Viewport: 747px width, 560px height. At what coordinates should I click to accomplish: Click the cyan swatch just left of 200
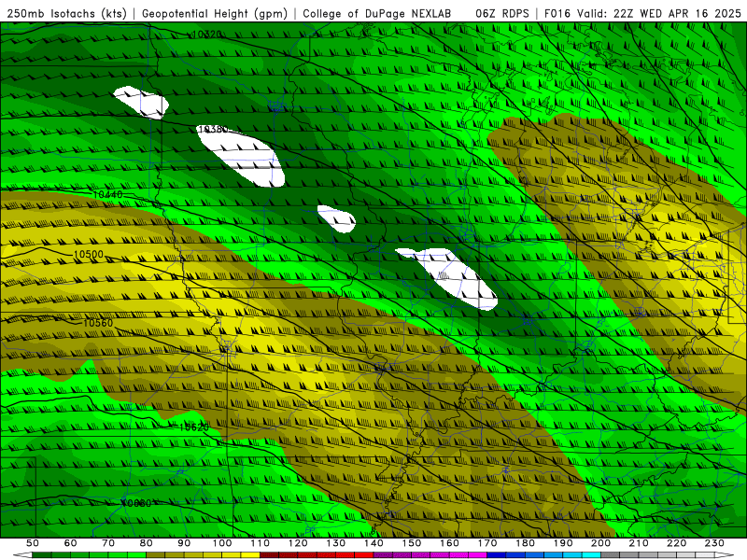591,555
